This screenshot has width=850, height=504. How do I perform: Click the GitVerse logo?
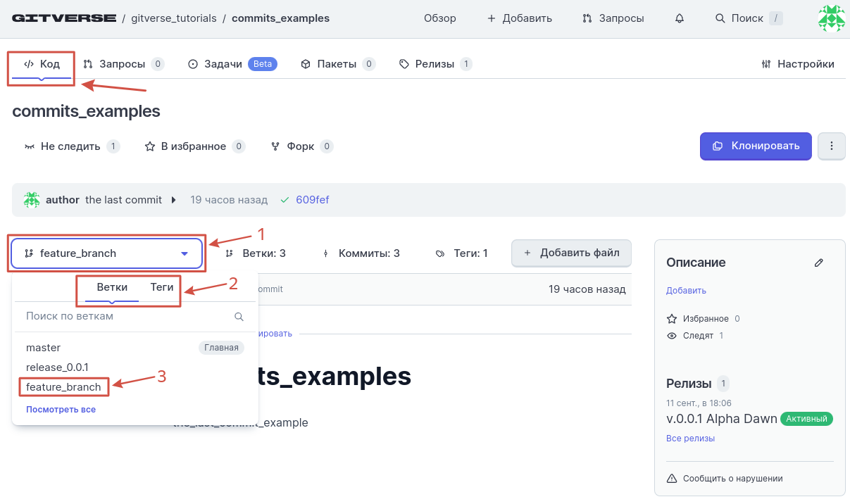click(x=64, y=18)
